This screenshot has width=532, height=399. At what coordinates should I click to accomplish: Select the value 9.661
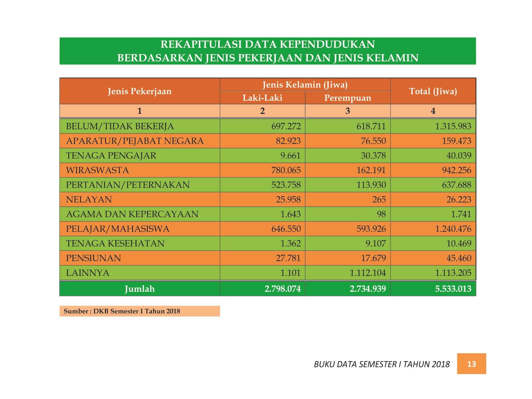[290, 155]
